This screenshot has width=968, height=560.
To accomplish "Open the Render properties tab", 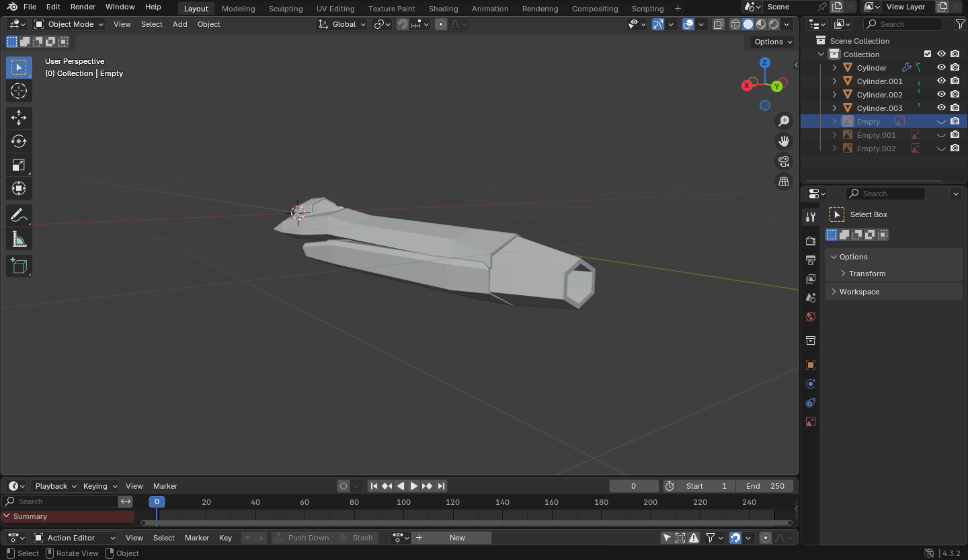I will [x=811, y=241].
